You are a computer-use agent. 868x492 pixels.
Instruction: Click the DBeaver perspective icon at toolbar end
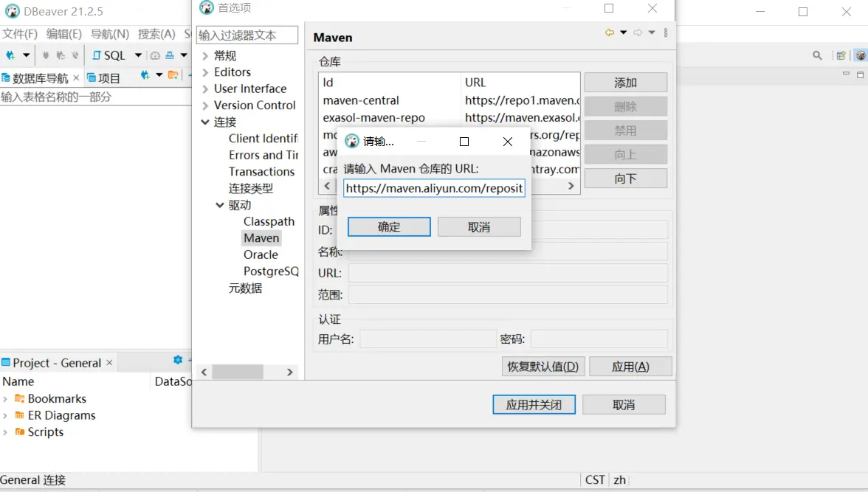pos(861,55)
